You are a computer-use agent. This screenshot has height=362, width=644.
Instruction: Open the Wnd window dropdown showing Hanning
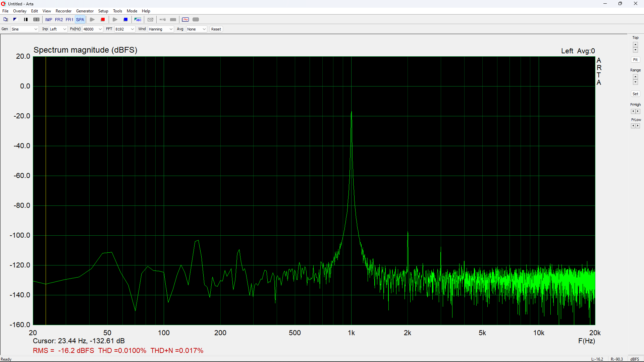(161, 29)
